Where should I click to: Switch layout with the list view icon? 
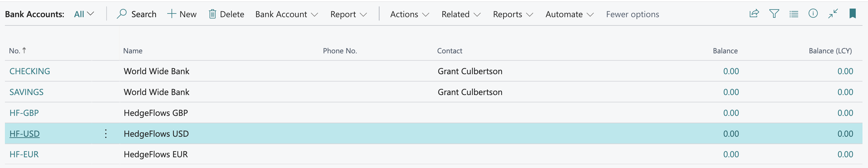pos(794,14)
